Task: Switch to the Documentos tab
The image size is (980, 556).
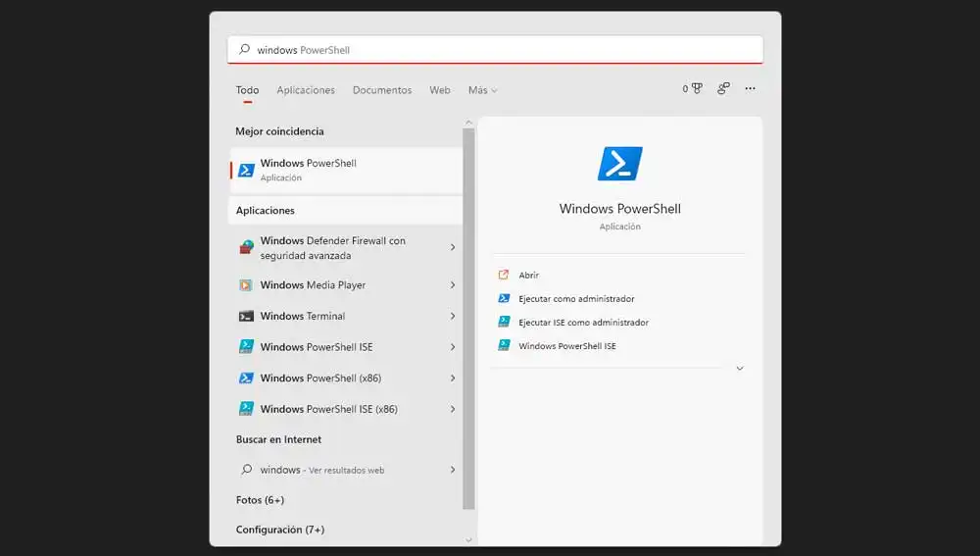Action: pos(382,90)
